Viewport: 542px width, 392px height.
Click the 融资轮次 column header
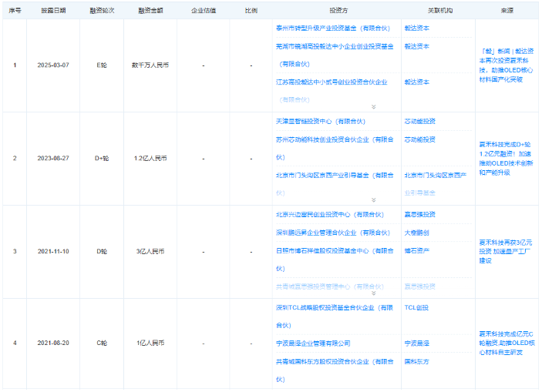pos(102,11)
